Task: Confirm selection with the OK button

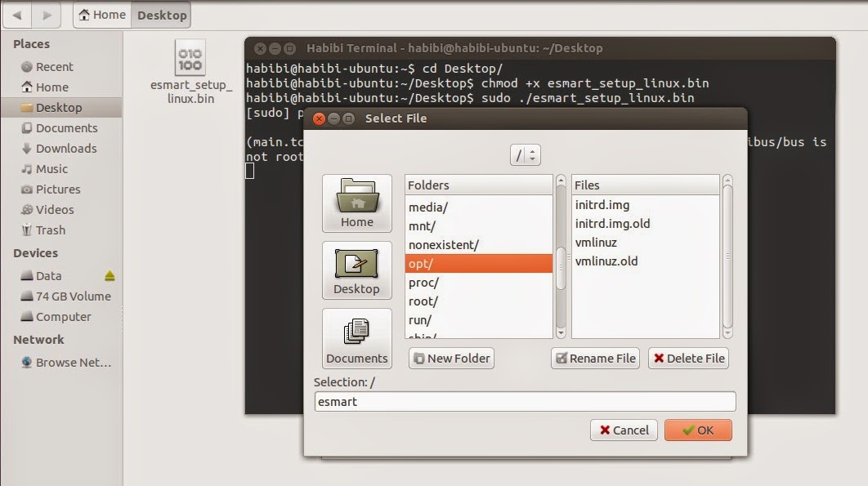Action: (x=698, y=430)
